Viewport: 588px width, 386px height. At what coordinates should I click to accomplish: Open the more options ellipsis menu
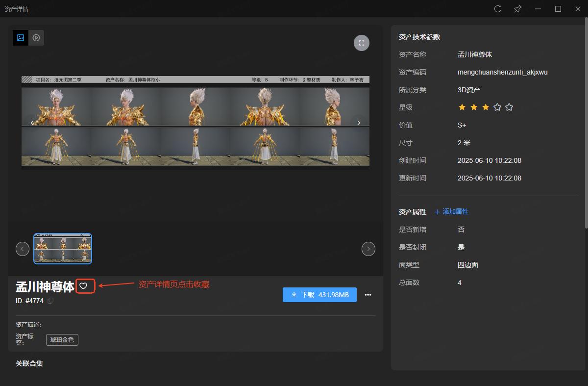click(368, 295)
